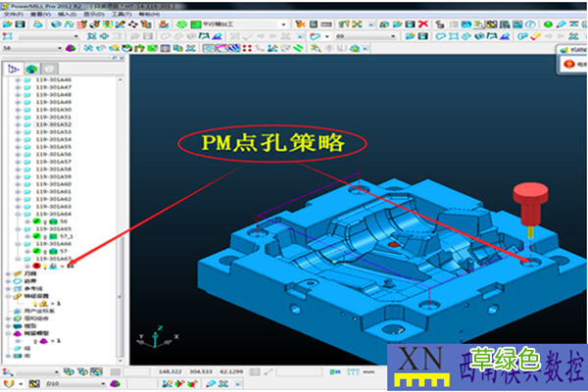Open the Block definition tool
This screenshot has width=588, height=392.
point(56,24)
